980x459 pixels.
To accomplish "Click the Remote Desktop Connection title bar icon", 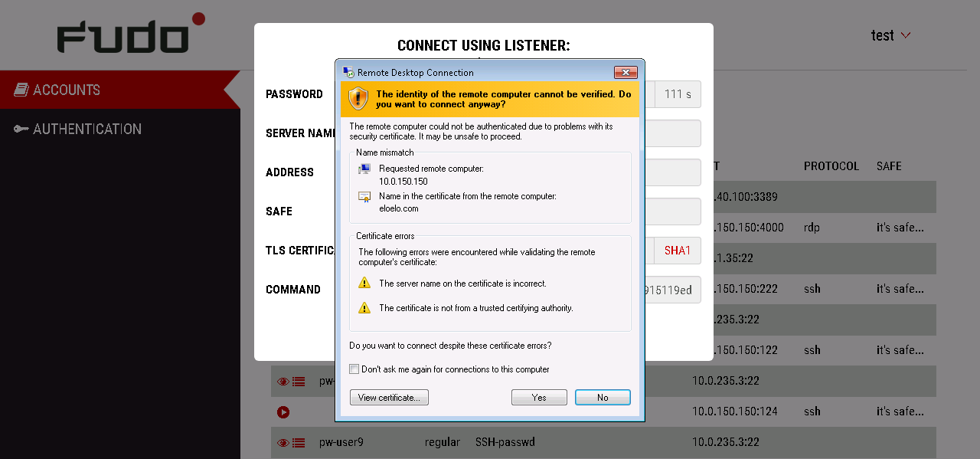I will (x=348, y=73).
